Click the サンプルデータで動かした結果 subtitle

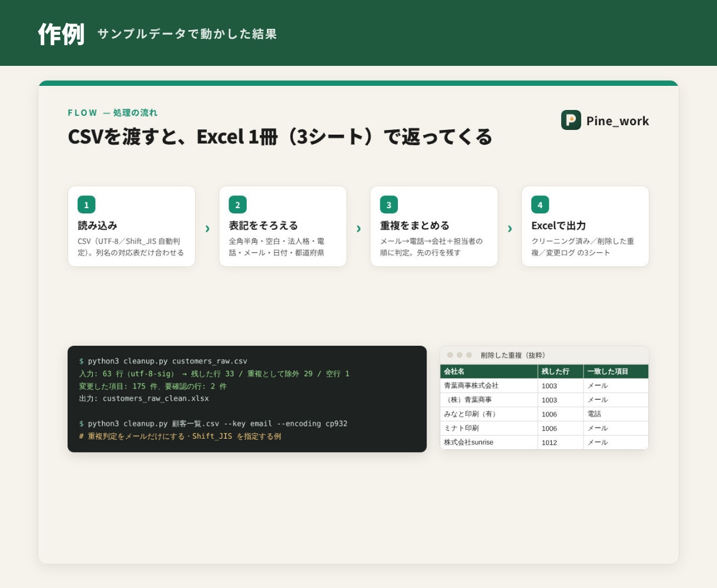click(187, 34)
